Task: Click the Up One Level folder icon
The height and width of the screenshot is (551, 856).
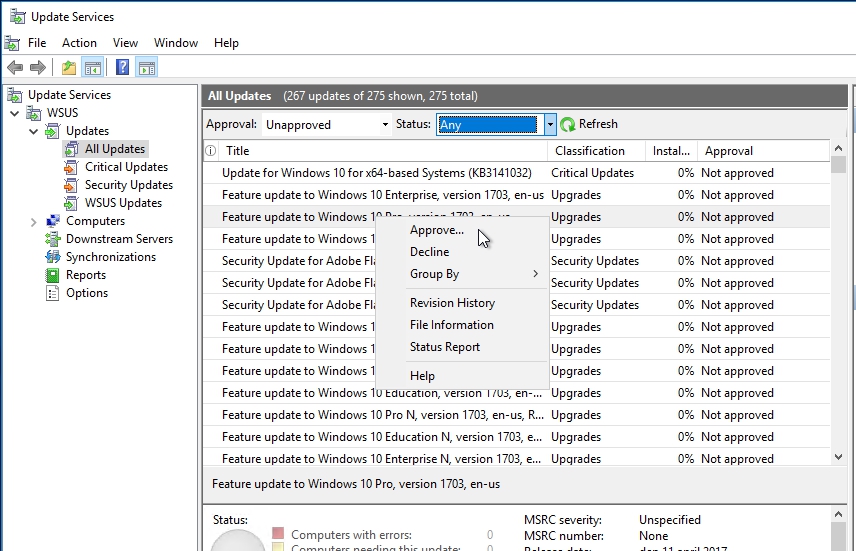Action: [x=68, y=68]
